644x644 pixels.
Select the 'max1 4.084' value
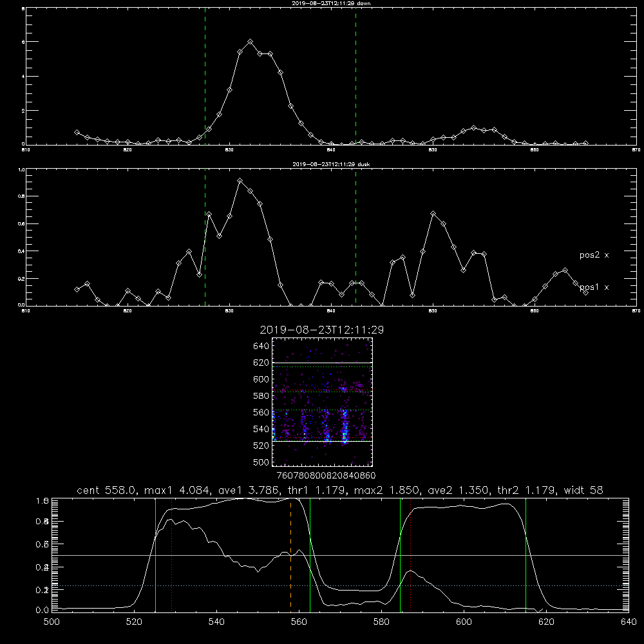[178, 490]
